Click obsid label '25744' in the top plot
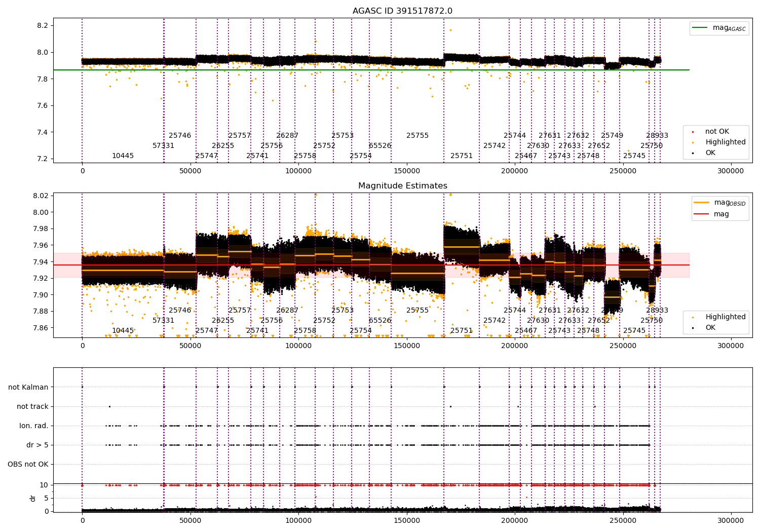The image size is (760, 532). (x=515, y=136)
